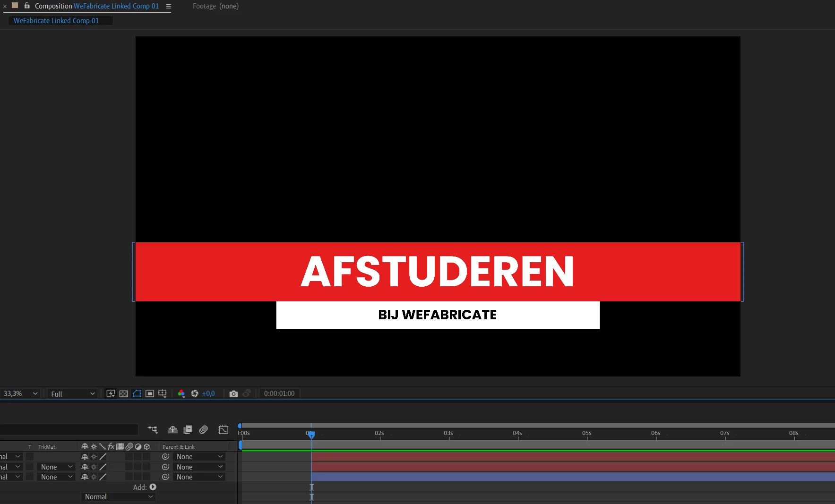The height and width of the screenshot is (504, 835).
Task: Toggle Motion Blur switch on first layer
Action: (x=129, y=457)
